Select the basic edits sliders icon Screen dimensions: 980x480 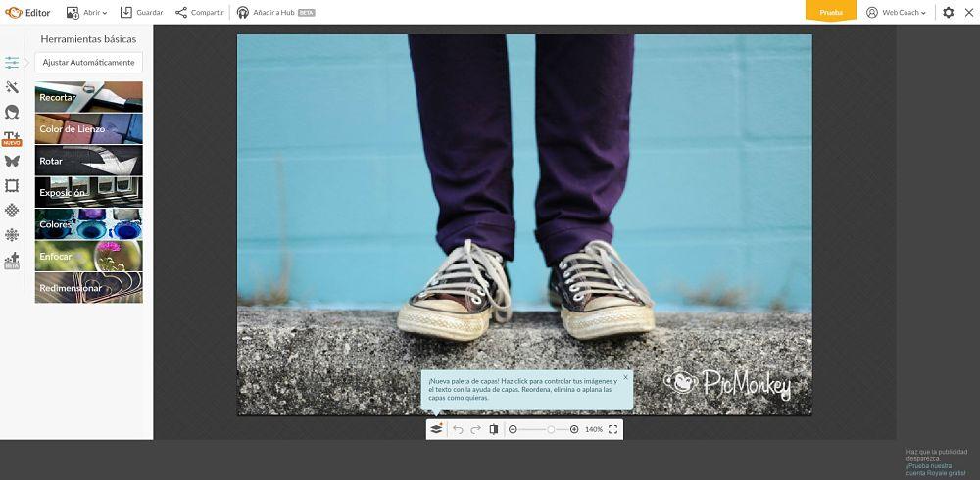(12, 63)
